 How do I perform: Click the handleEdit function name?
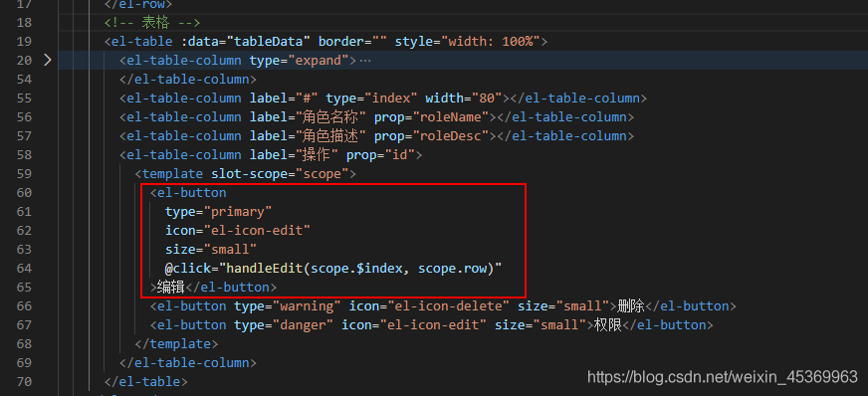pyautogui.click(x=265, y=269)
